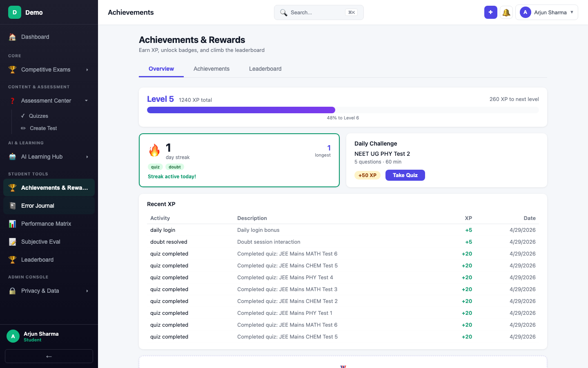588x368 pixels.
Task: Open the Arjun Sharma user dropdown arrow
Action: click(572, 12)
